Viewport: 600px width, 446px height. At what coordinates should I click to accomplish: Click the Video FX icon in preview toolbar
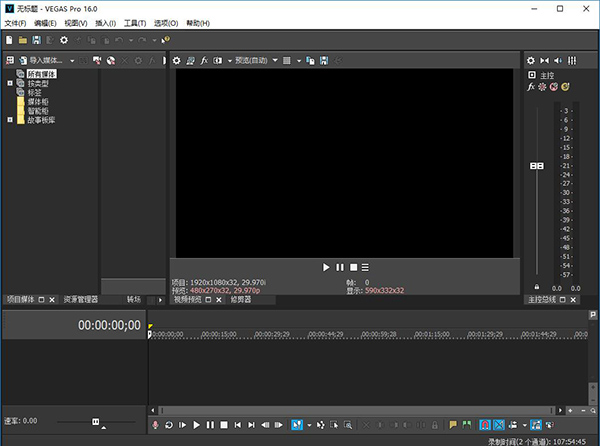pyautogui.click(x=205, y=61)
